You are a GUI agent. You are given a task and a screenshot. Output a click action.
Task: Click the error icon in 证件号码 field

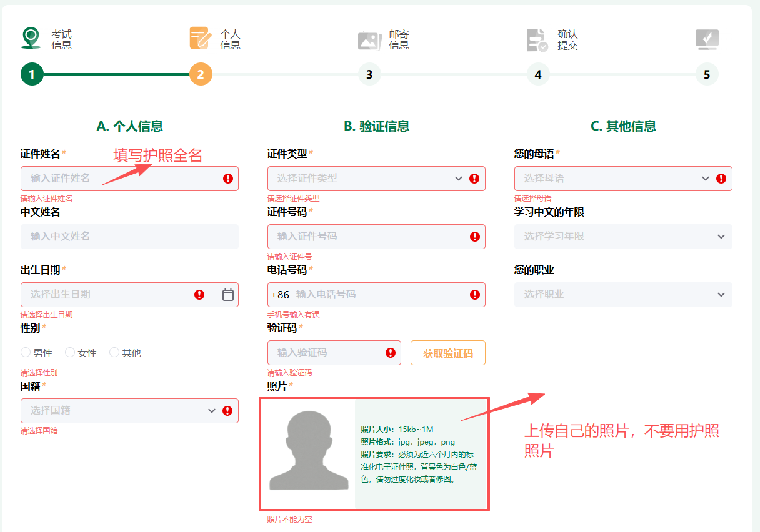point(474,237)
